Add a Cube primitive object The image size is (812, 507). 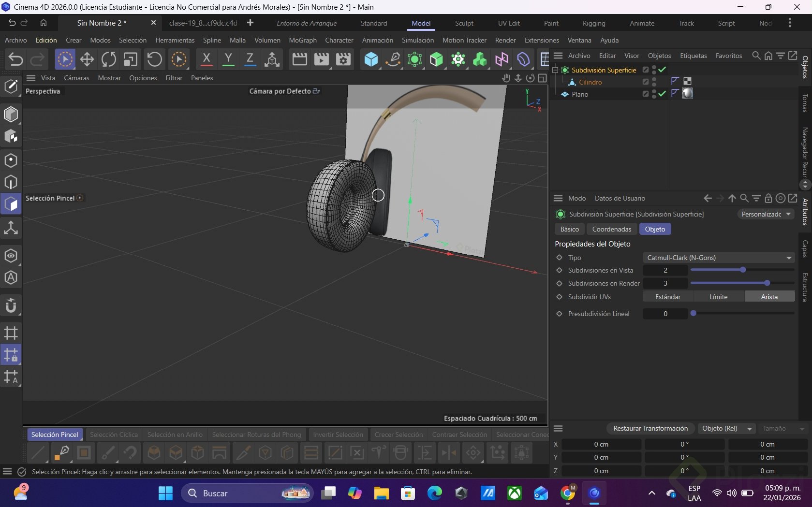(x=371, y=59)
